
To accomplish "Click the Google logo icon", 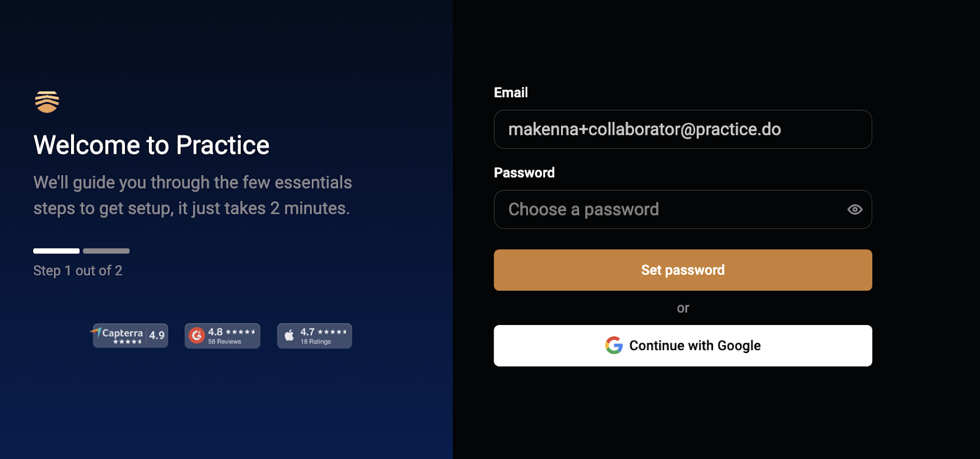I will tap(614, 345).
